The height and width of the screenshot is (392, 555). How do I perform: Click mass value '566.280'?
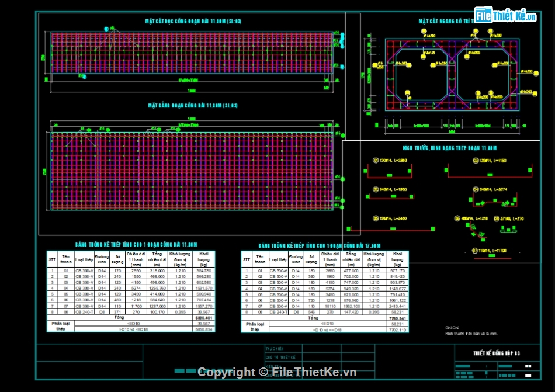204,277
